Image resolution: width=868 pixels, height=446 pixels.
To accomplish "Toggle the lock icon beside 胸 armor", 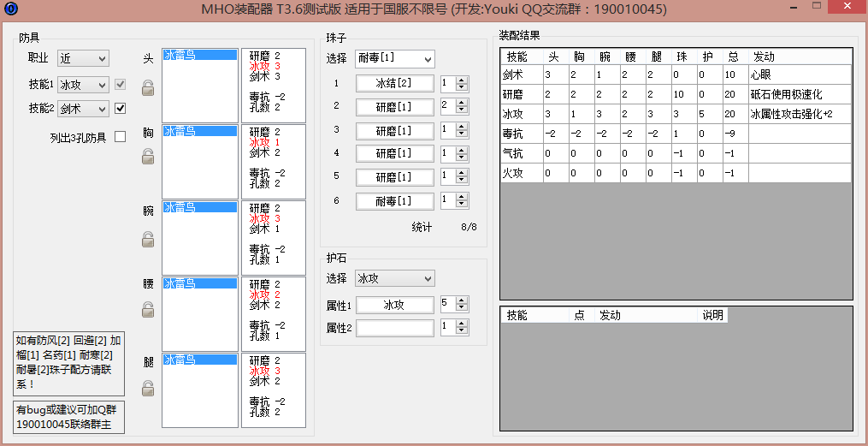I will point(148,156).
